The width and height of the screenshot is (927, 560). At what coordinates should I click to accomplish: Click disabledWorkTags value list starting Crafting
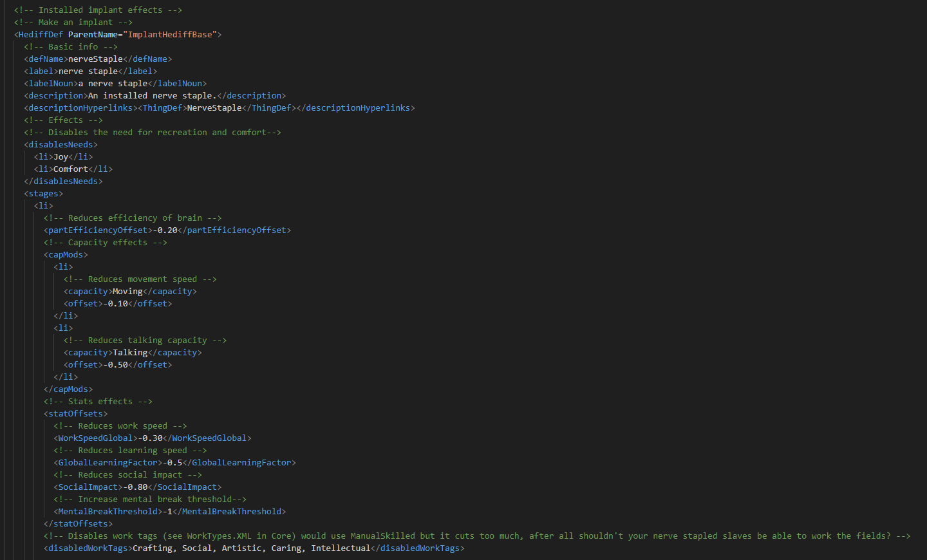(252, 548)
